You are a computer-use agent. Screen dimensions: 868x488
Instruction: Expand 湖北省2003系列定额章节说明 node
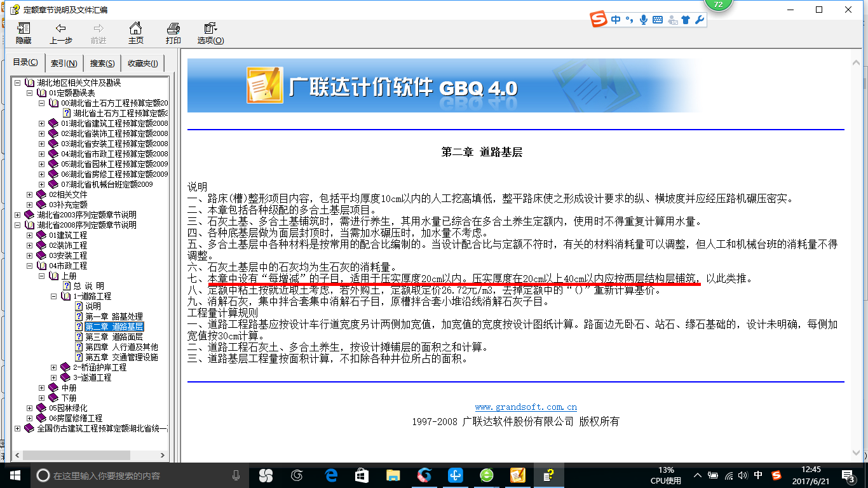click(x=17, y=215)
